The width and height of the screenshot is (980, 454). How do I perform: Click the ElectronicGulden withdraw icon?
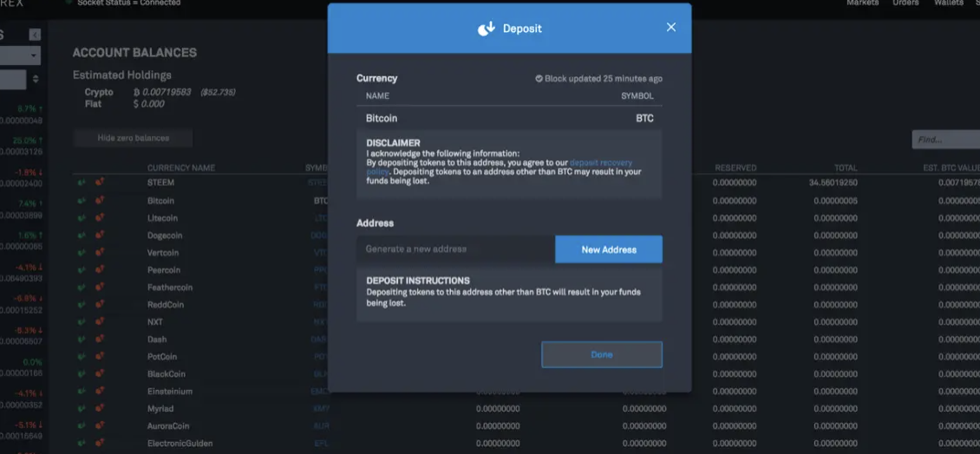[99, 444]
